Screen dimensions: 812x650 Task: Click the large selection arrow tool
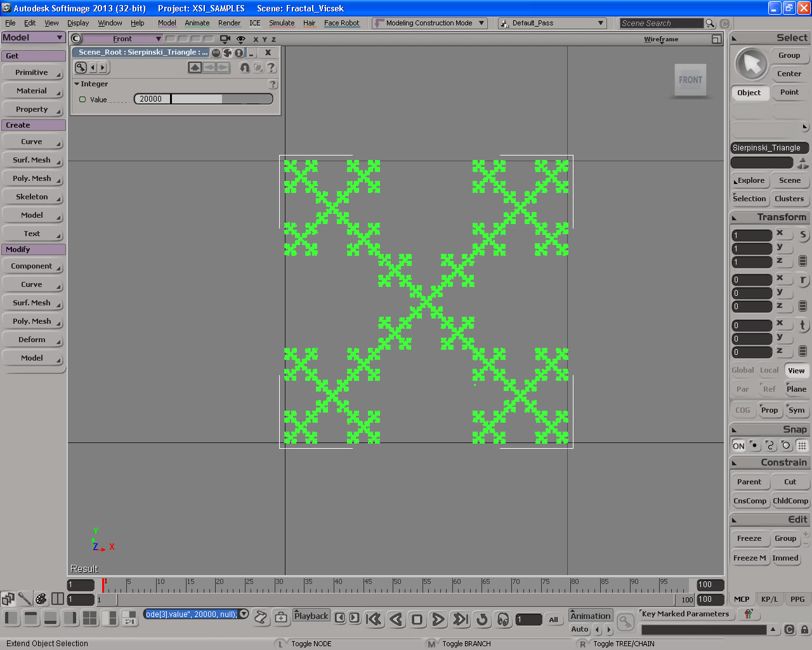pos(751,64)
